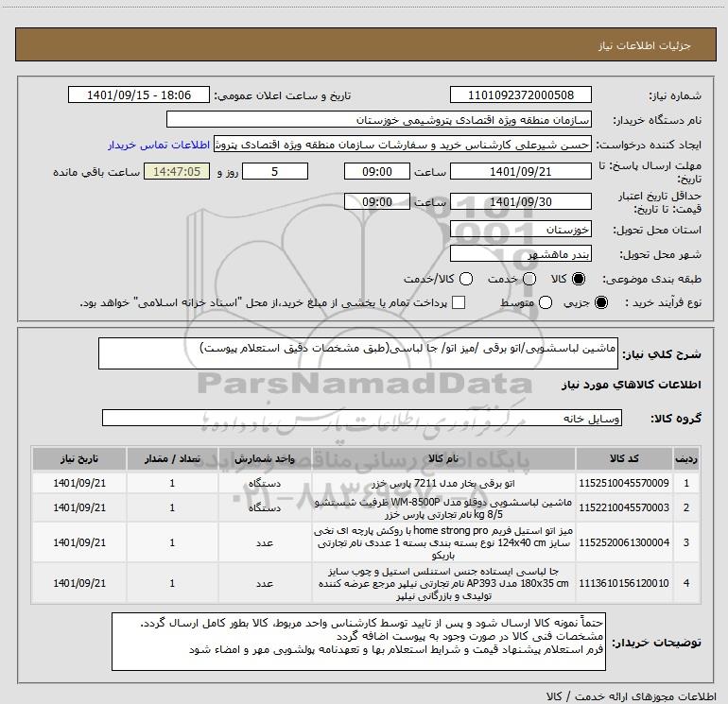Image resolution: width=728 pixels, height=704 pixels.
Task: Click the ردیف column header
Action: pyautogui.click(x=686, y=459)
